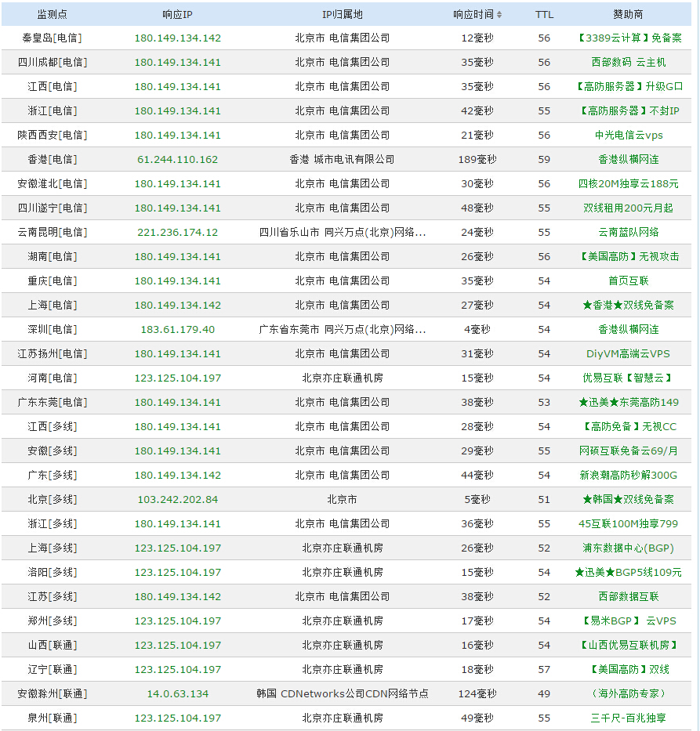The width and height of the screenshot is (700, 731).
Task: Select monitoring point 郑州[多线]
Action: [53, 621]
